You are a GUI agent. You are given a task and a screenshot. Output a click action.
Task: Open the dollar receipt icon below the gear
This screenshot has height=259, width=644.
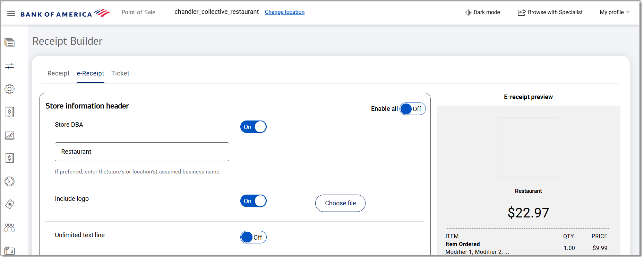pyautogui.click(x=9, y=112)
